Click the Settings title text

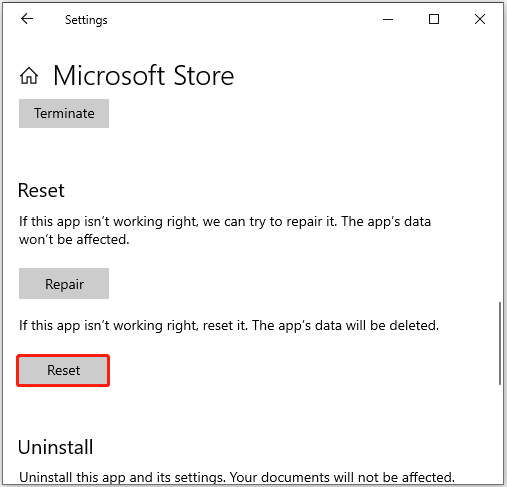pyautogui.click(x=86, y=20)
